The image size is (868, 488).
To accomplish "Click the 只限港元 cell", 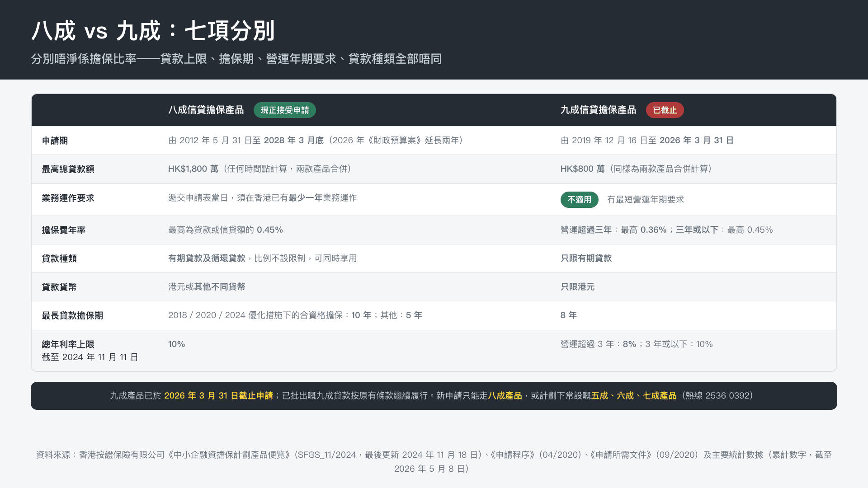I will pyautogui.click(x=578, y=287).
